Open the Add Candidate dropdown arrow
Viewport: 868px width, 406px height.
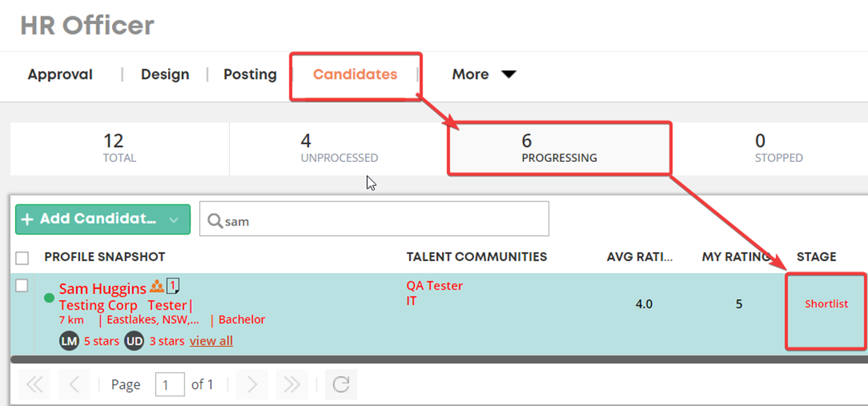(x=174, y=219)
